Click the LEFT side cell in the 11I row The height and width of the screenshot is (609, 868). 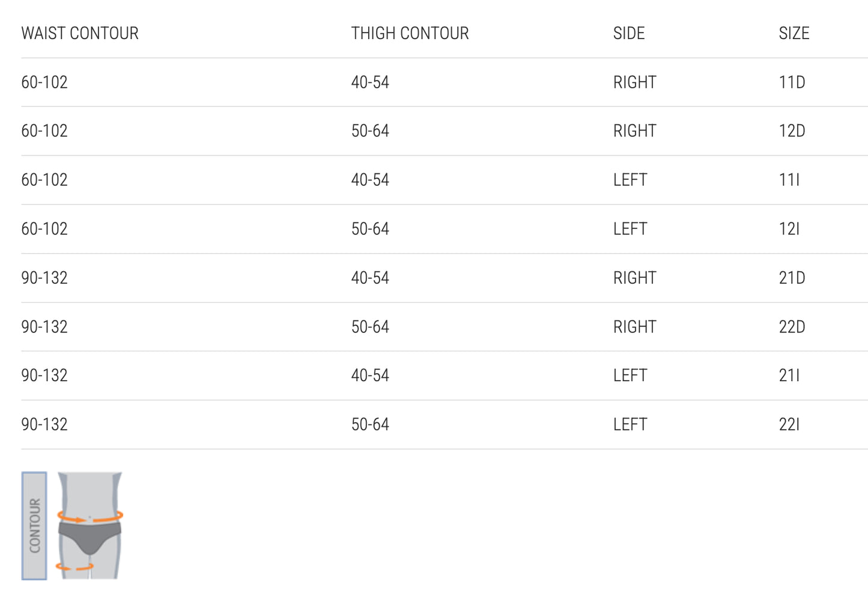pos(630,180)
